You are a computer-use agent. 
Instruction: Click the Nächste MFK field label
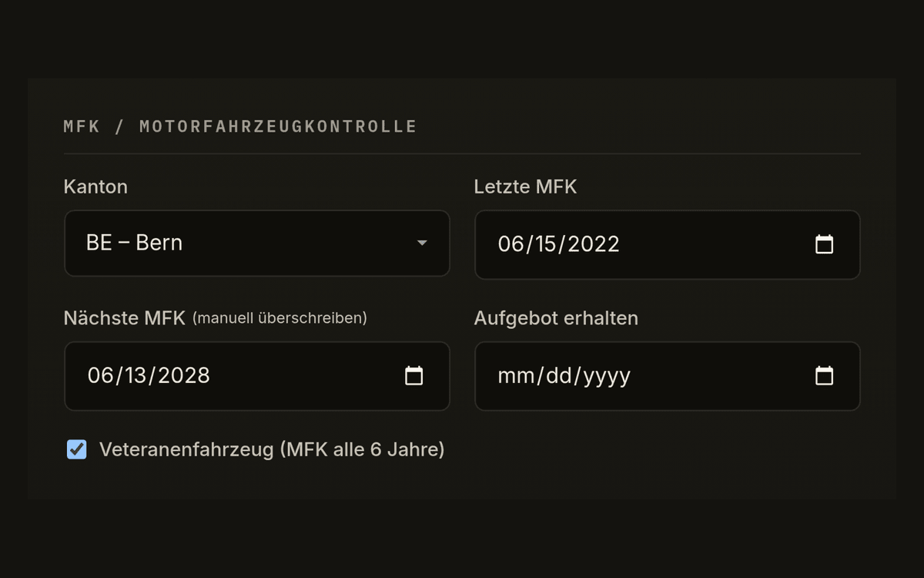click(125, 318)
